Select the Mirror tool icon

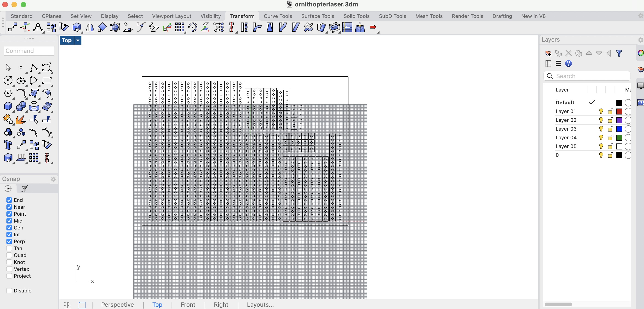click(90, 27)
